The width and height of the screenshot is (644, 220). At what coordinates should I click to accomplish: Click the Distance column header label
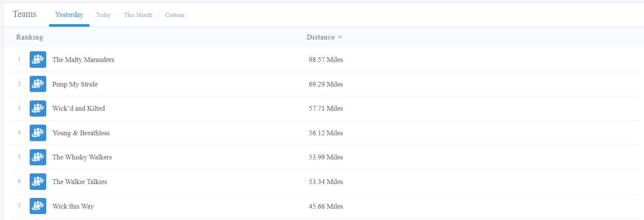tap(321, 37)
